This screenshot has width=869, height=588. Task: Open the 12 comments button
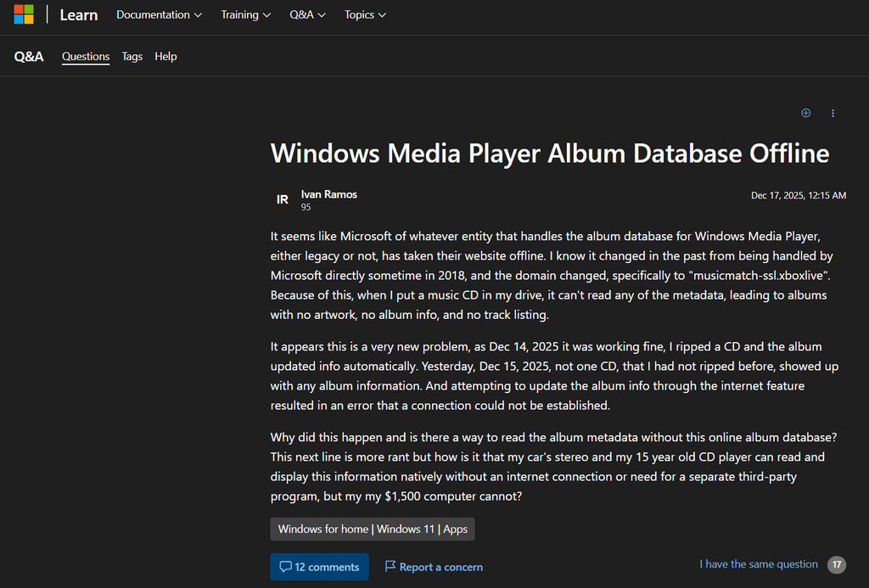319,567
